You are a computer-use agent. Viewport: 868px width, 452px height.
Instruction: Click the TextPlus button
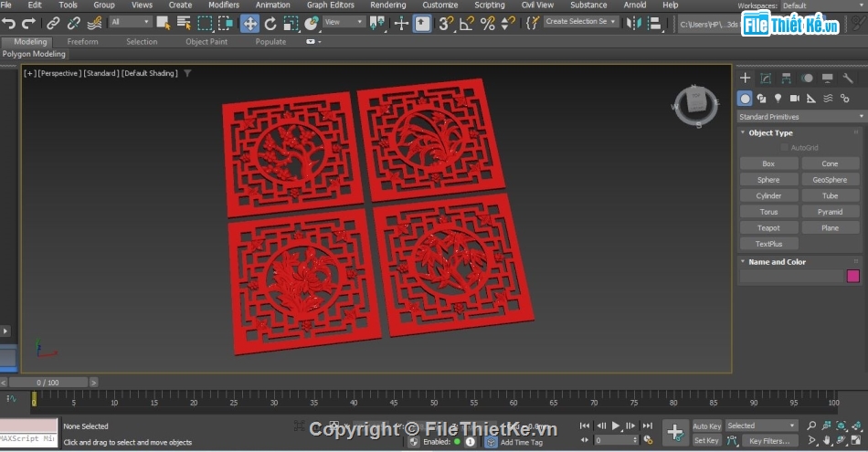coord(768,244)
